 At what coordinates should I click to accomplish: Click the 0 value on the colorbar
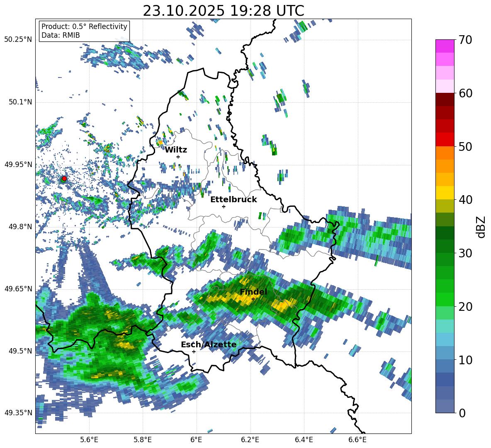click(x=462, y=413)
